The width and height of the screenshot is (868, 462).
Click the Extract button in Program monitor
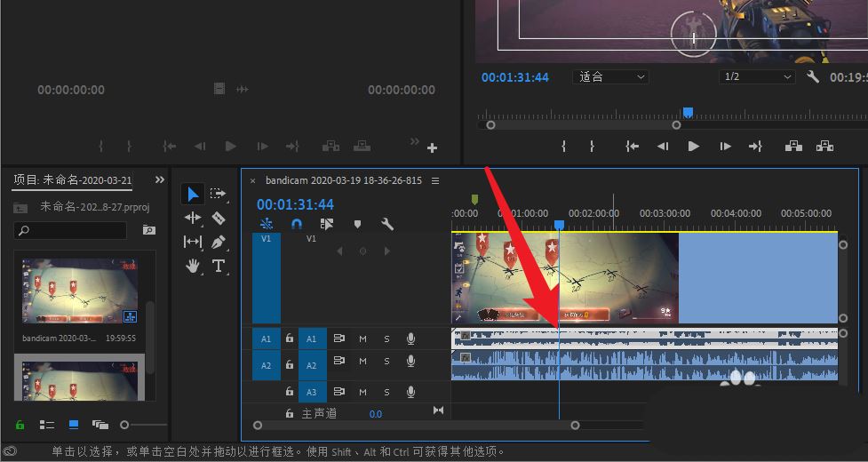coord(824,146)
